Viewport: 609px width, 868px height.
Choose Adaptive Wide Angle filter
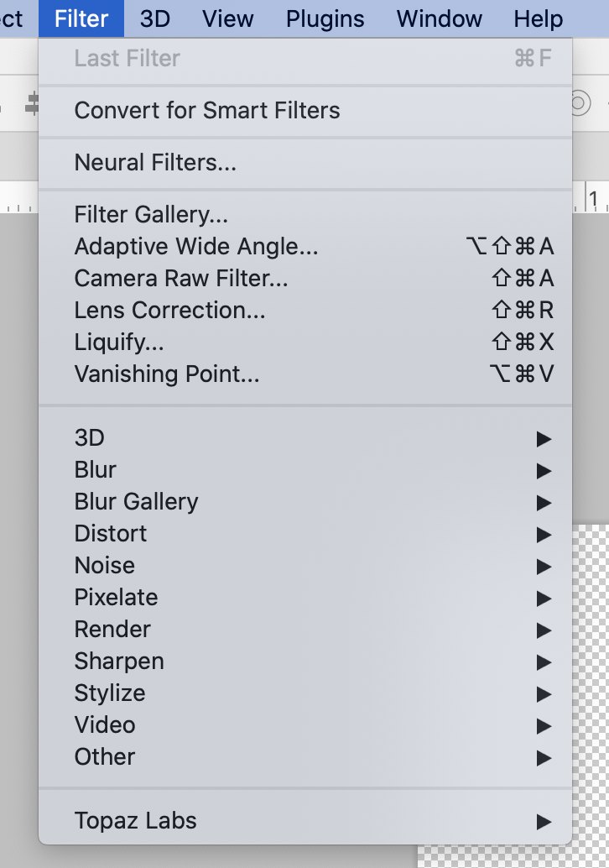click(305, 246)
